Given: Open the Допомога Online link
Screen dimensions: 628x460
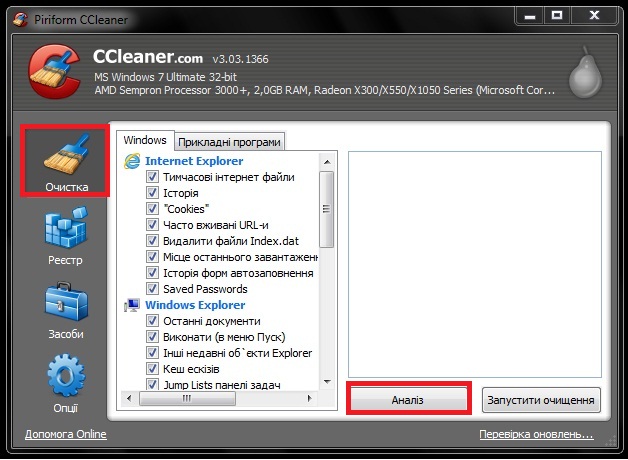Looking at the screenshot, I should (x=66, y=434).
